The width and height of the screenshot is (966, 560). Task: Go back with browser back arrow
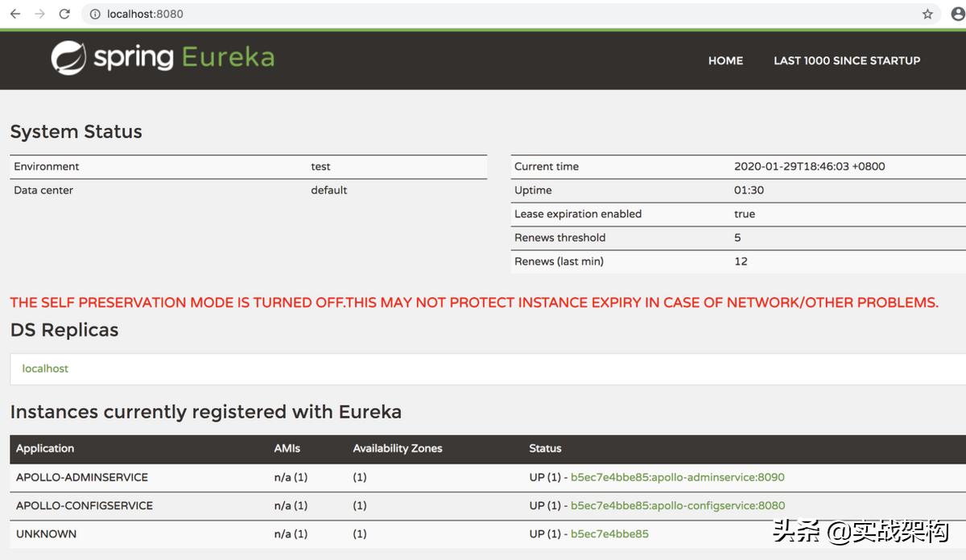click(14, 14)
